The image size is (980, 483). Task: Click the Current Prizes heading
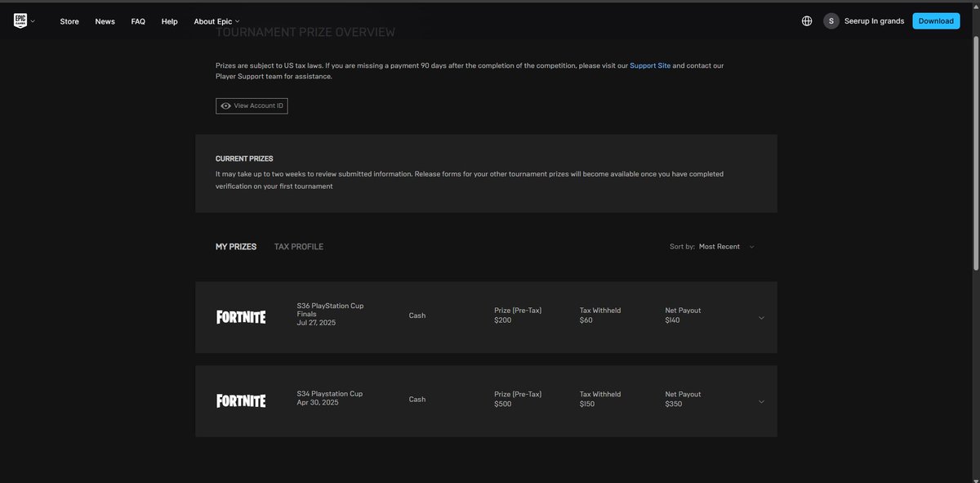tap(244, 159)
